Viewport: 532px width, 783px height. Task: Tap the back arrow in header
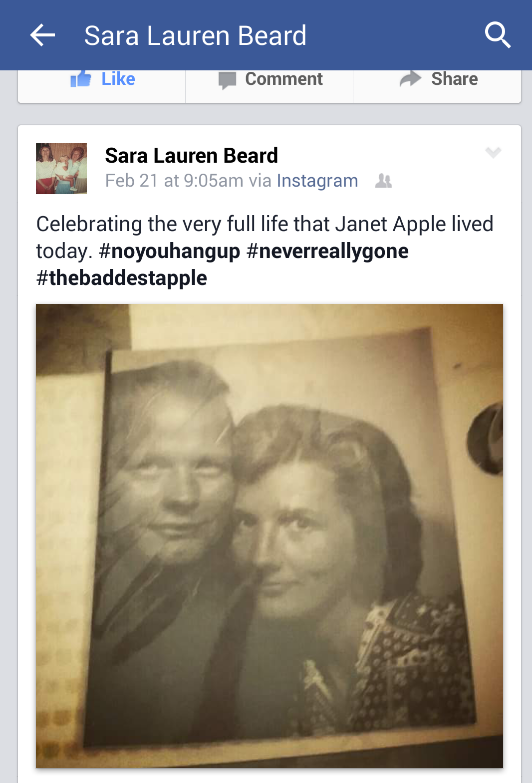[42, 35]
